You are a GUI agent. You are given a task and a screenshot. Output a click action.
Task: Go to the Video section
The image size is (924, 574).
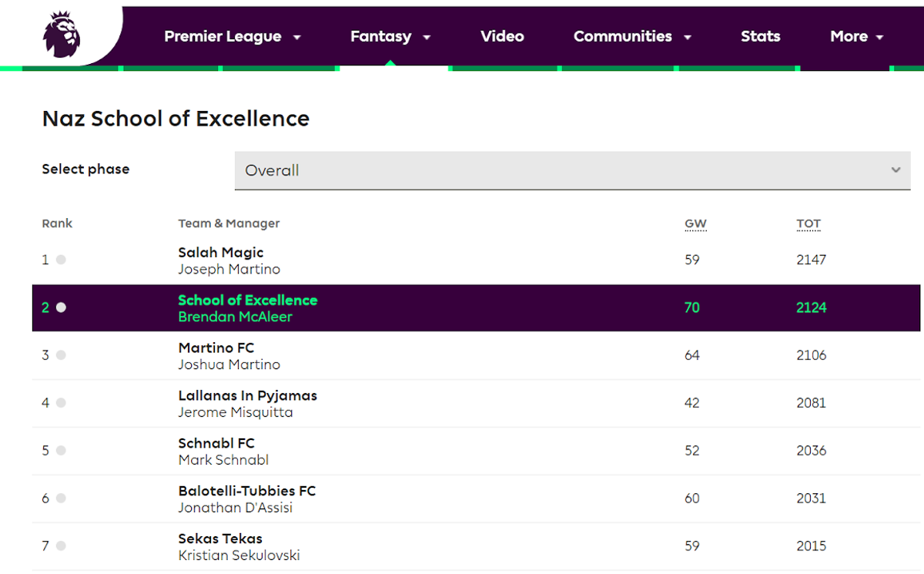point(502,36)
